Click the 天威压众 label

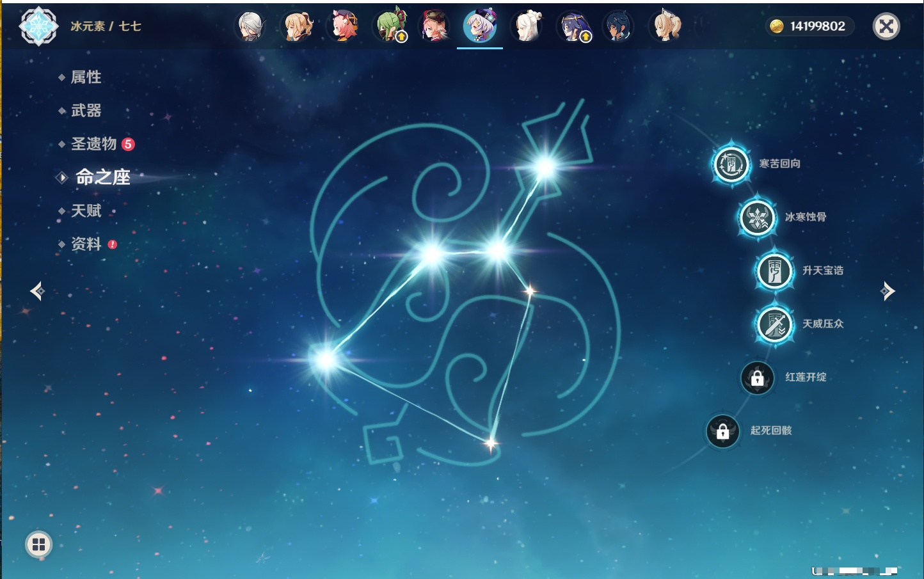(x=823, y=324)
